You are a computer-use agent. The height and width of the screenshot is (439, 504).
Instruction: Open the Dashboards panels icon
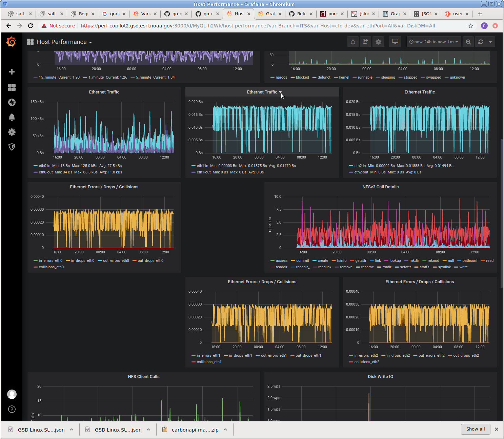click(12, 87)
